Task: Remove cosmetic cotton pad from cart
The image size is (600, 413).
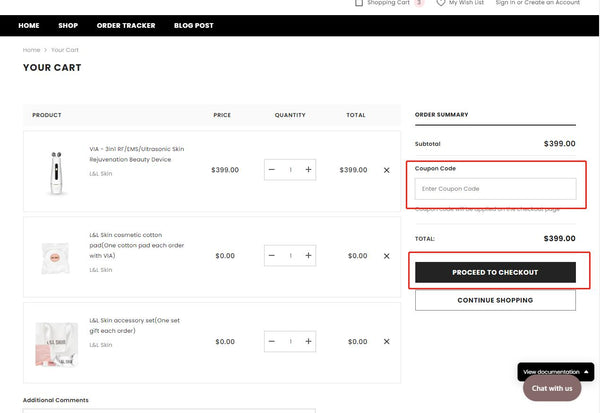Action: (387, 256)
